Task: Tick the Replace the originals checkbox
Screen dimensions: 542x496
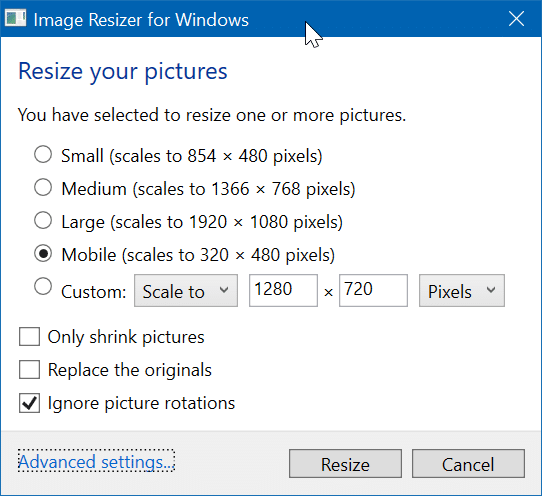Action: (x=29, y=370)
